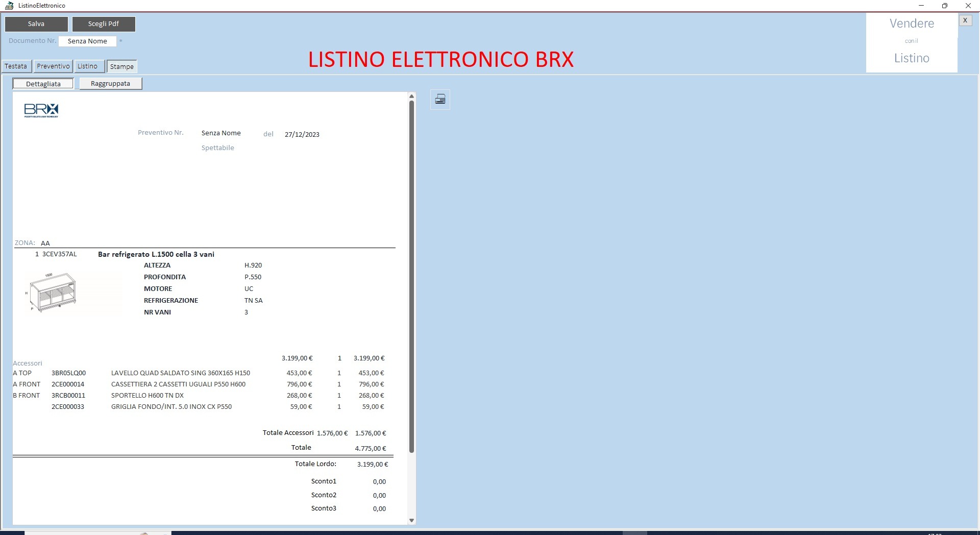Screen dimensions: 980x535
Task: Click the ZONA value AA
Action: pyautogui.click(x=45, y=244)
